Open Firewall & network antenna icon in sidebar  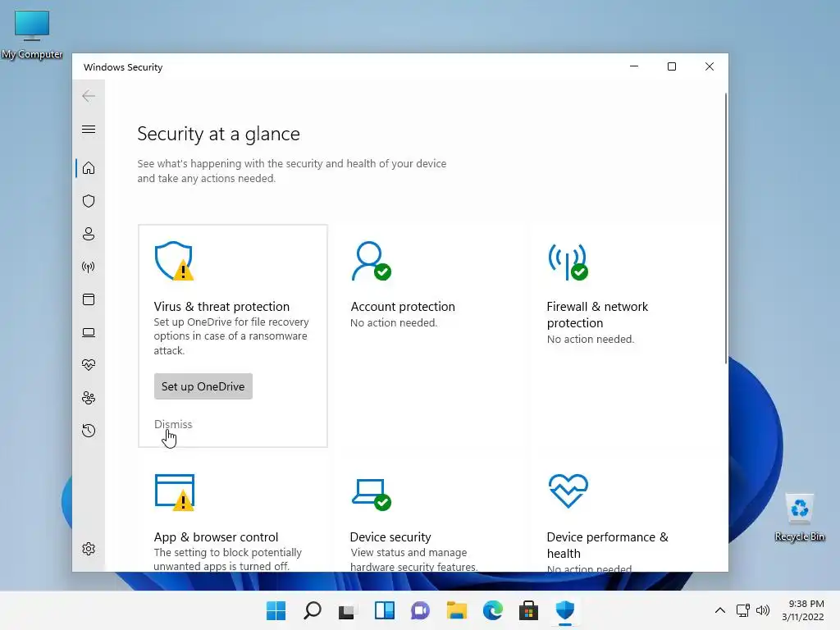(89, 267)
